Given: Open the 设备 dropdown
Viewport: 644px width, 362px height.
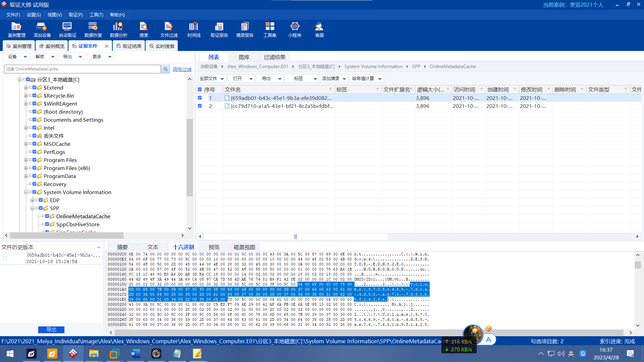Looking at the screenshot, I should [x=16, y=57].
